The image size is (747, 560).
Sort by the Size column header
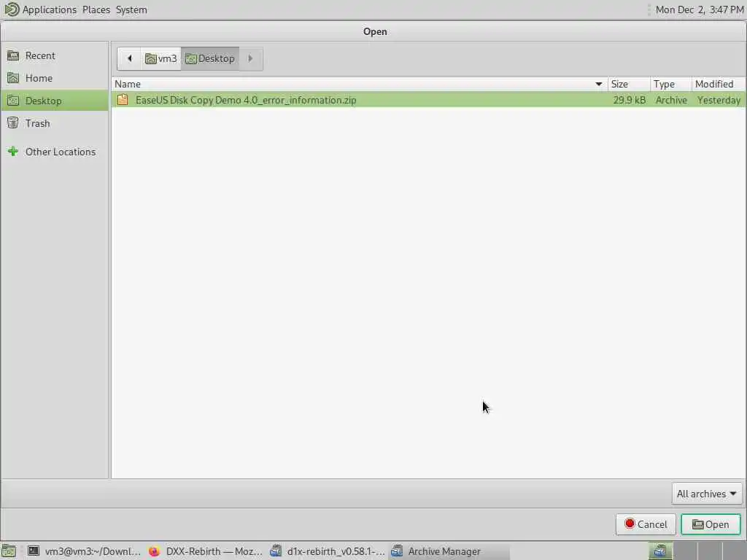(x=629, y=85)
